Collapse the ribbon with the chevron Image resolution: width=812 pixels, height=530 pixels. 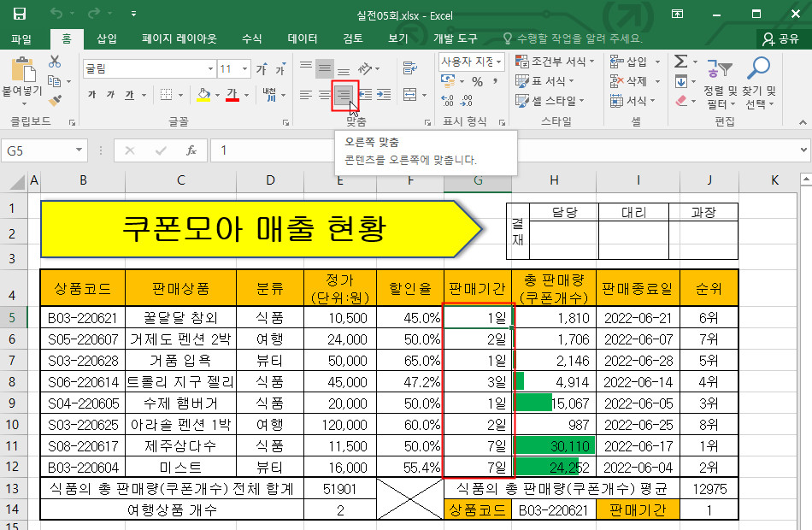tap(802, 122)
